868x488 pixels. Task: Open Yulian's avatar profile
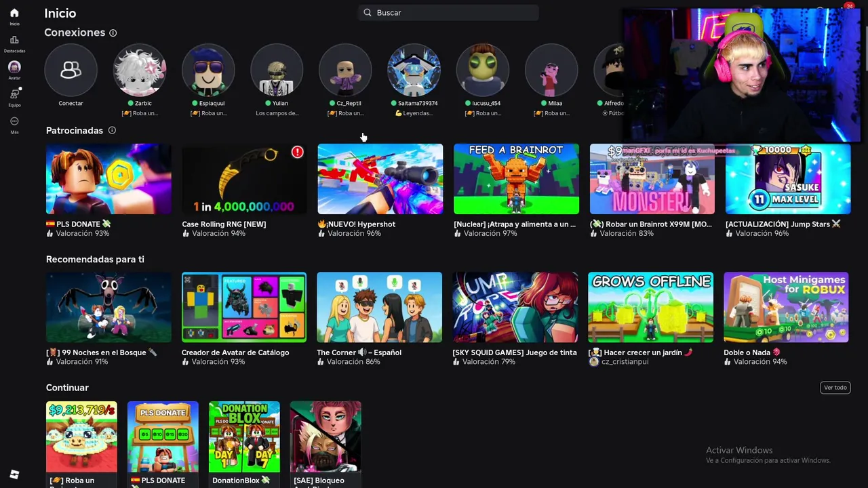pos(277,70)
